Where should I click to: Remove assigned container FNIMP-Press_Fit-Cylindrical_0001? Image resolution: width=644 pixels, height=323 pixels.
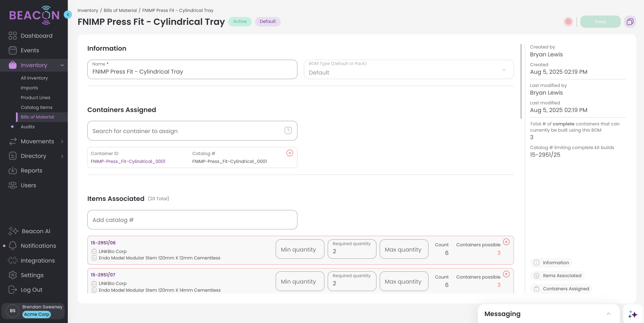point(290,153)
